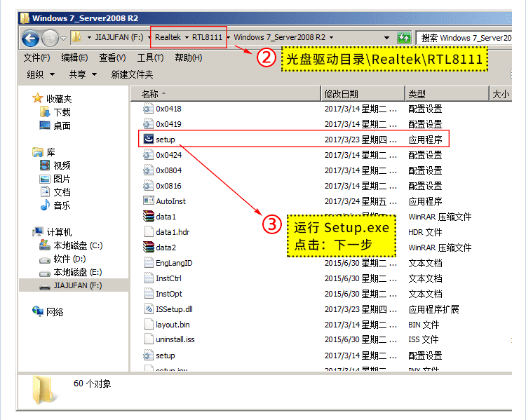526x420 pixels.
Task: Click the folder icon in the address bar
Action: coord(76,37)
